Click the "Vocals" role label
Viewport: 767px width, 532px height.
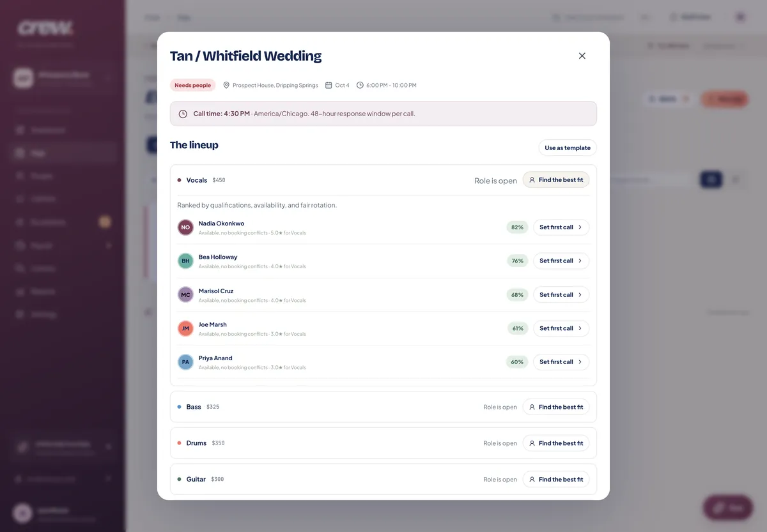tap(197, 180)
